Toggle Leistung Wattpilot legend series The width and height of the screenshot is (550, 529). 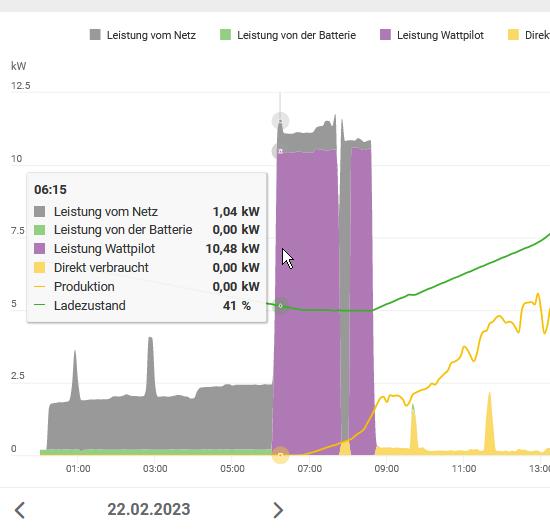point(432,35)
